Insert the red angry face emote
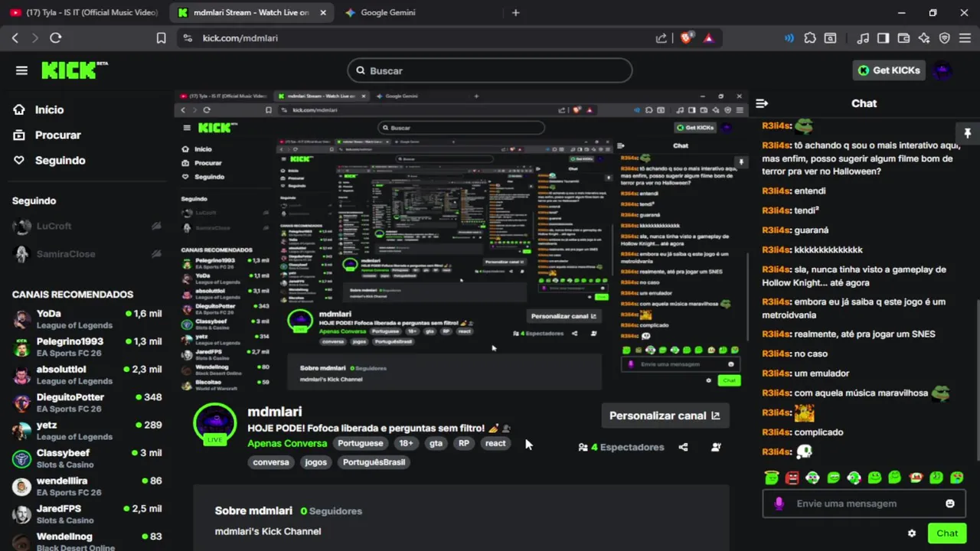Viewport: 980px width, 551px height. (792, 478)
